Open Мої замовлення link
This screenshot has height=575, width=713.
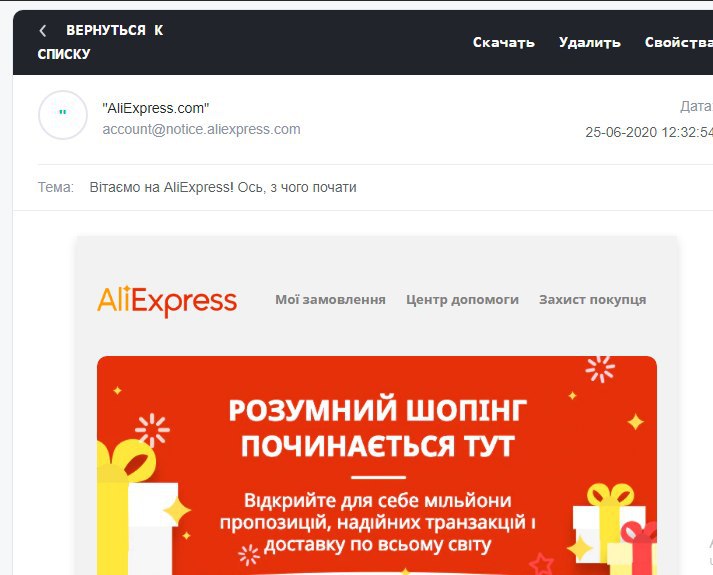pos(331,300)
